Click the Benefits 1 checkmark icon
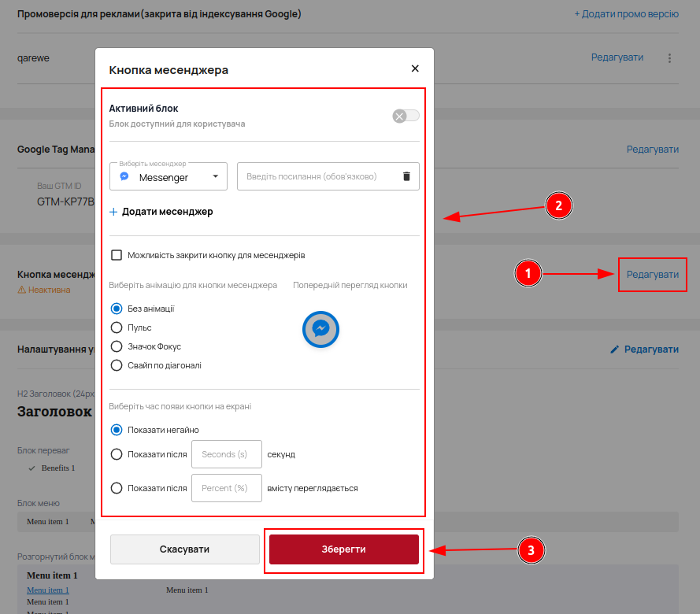This screenshot has width=700, height=614. click(x=31, y=468)
